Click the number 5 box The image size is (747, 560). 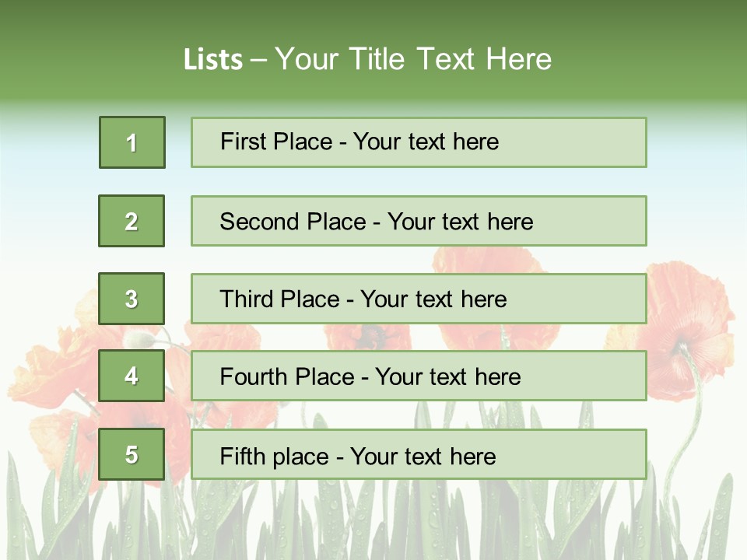click(x=132, y=454)
